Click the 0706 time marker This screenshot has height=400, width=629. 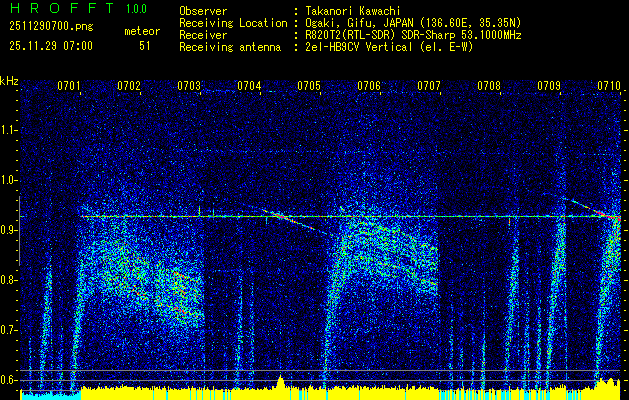tap(369, 86)
